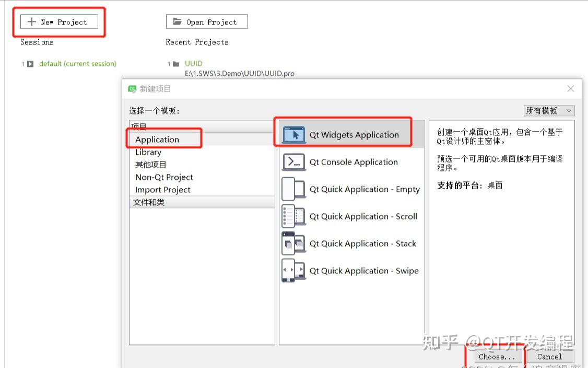Click the Qt Quick Application - Empty icon
The image size is (588, 368).
click(x=293, y=189)
